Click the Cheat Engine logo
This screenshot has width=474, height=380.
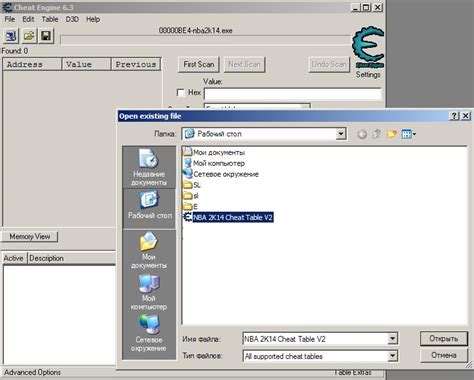368,47
